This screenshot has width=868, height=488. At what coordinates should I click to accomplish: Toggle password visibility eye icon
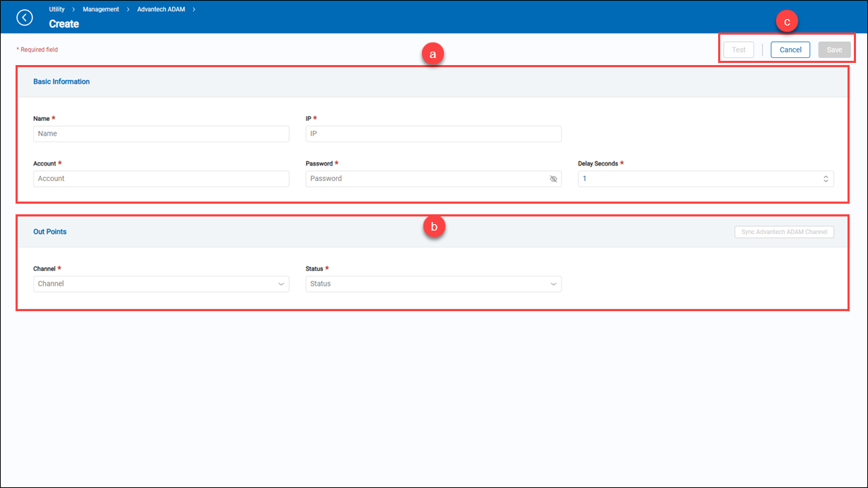(553, 179)
